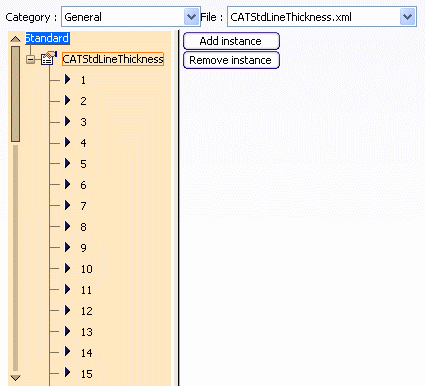
Task: Select line thickness entry 1
Action: pyautogui.click(x=83, y=80)
